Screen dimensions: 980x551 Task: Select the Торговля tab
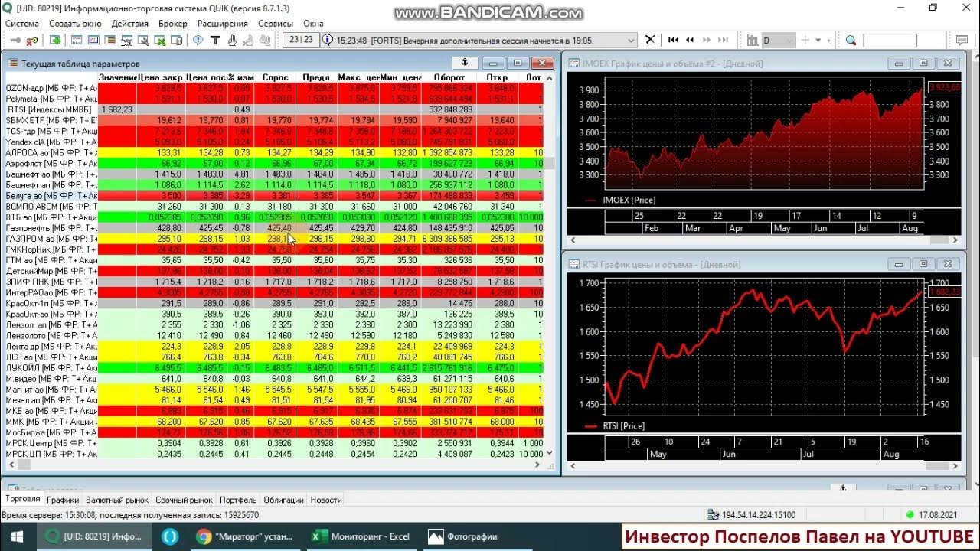tap(22, 499)
